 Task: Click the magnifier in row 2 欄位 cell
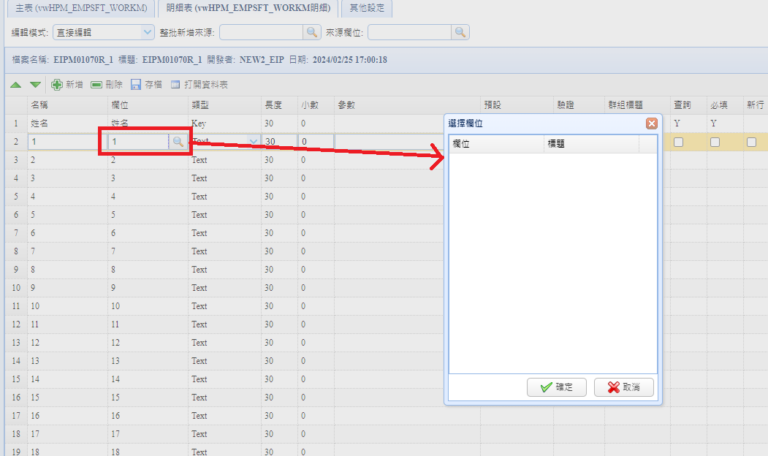177,143
